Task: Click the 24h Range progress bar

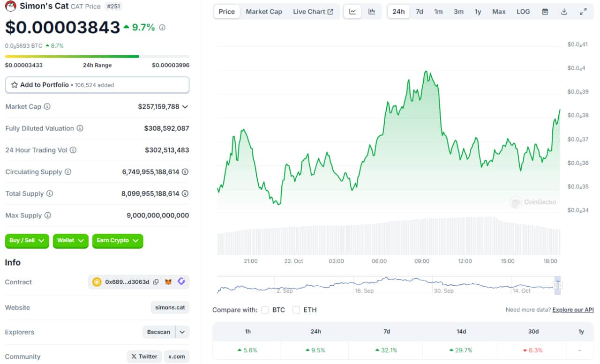Action: [x=97, y=56]
